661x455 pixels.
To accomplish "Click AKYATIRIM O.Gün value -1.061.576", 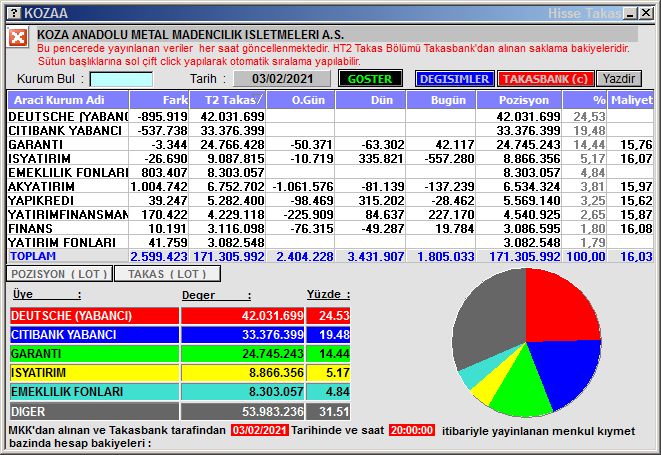I will [303, 186].
